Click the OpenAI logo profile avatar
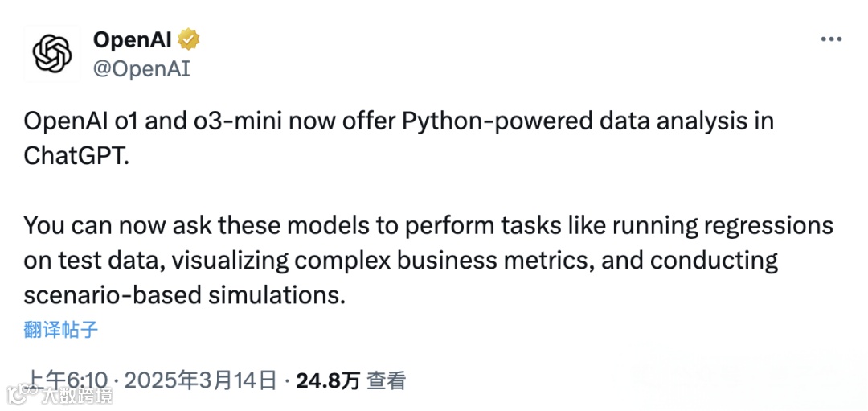This screenshot has height=411, width=868. click(x=52, y=54)
